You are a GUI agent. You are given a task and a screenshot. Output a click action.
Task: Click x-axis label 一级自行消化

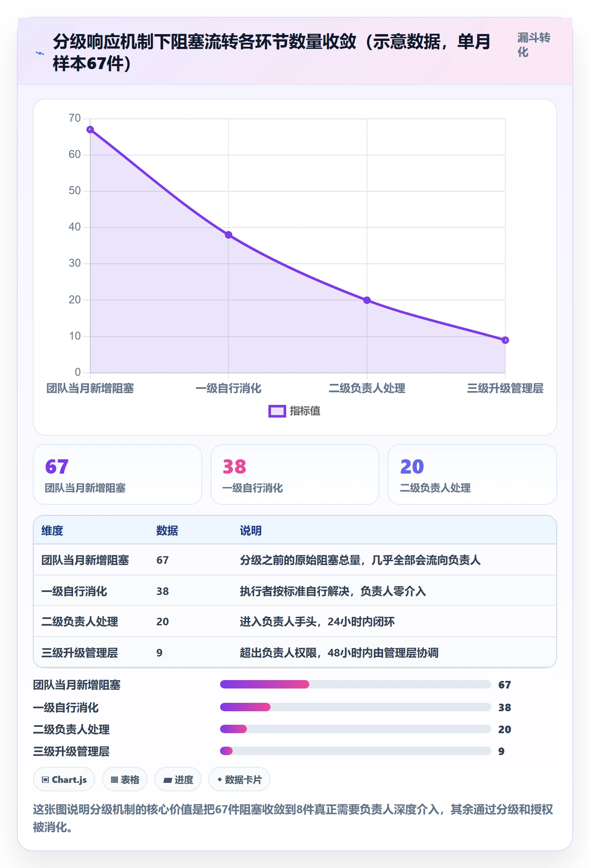228,388
